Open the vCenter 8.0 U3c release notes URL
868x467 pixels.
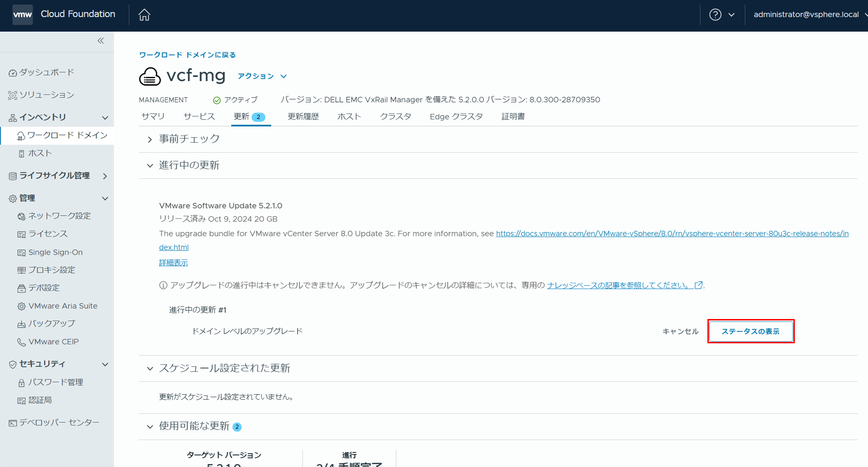(x=672, y=234)
